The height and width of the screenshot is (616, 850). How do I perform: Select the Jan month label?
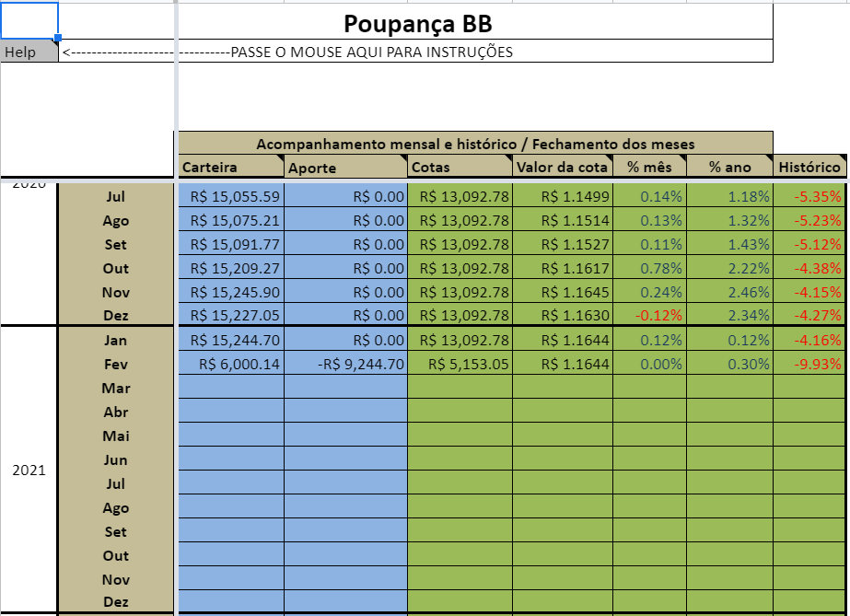(x=116, y=340)
